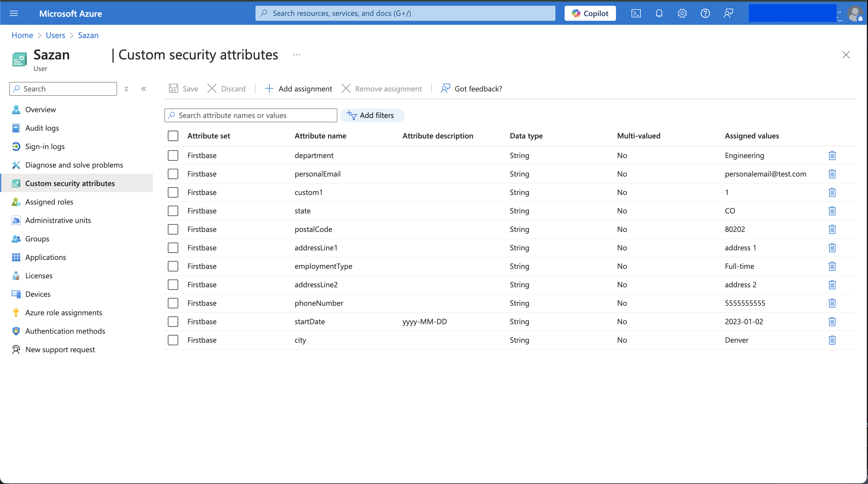Check the city row checkbox

[173, 340]
